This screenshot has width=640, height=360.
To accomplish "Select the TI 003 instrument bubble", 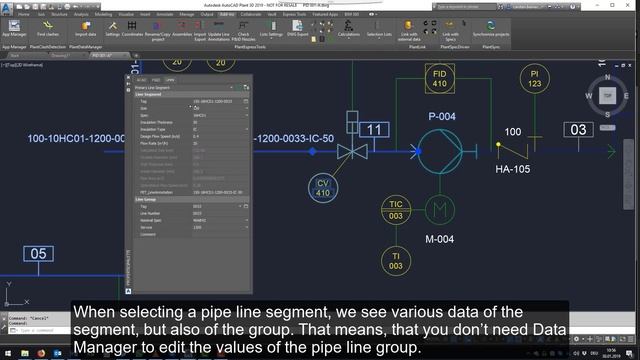I will coord(396,261).
